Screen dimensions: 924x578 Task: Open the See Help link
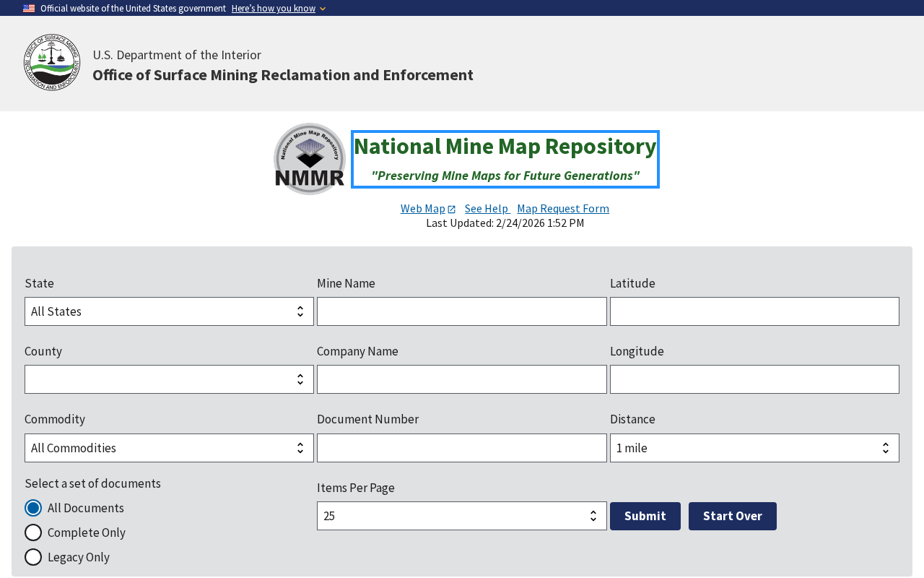[487, 209]
